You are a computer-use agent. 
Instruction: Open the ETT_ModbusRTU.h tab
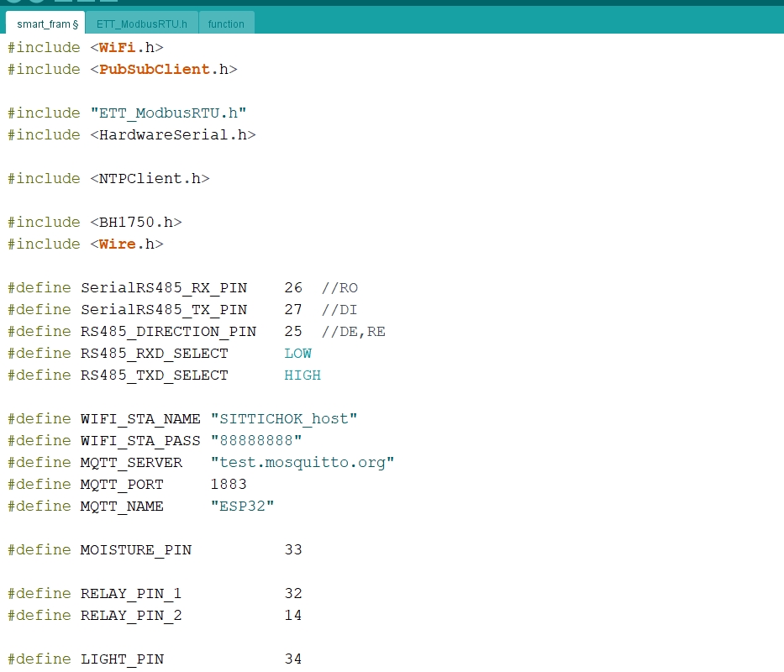click(141, 24)
